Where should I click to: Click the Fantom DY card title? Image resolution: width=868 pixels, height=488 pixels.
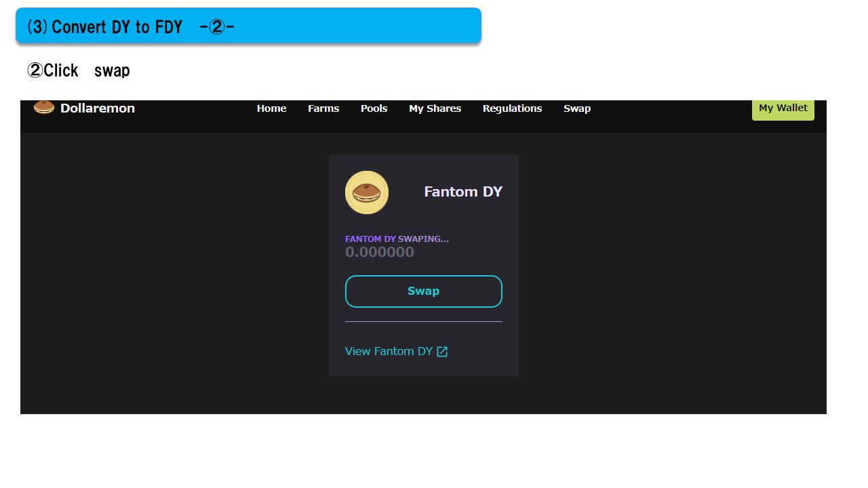[463, 192]
